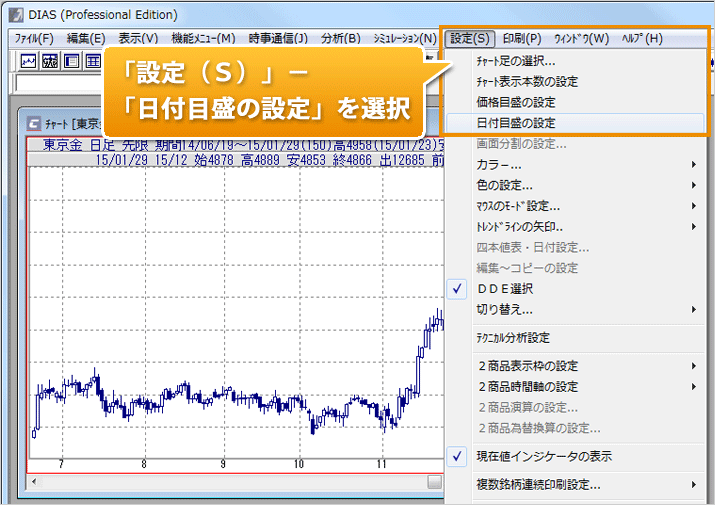
Task: Click the DIAS application title bar icon
Action: click(17, 15)
